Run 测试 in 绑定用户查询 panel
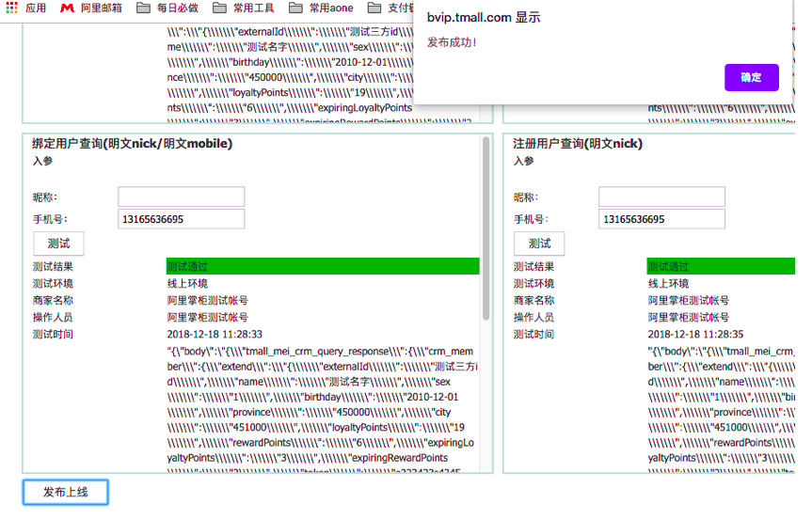Image resolution: width=812 pixels, height=519 pixels. [58, 244]
